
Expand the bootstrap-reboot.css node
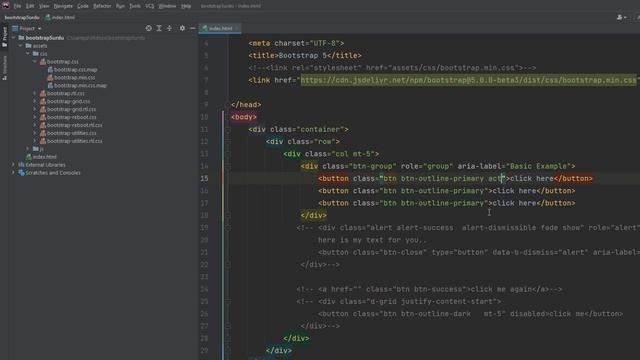[35, 117]
